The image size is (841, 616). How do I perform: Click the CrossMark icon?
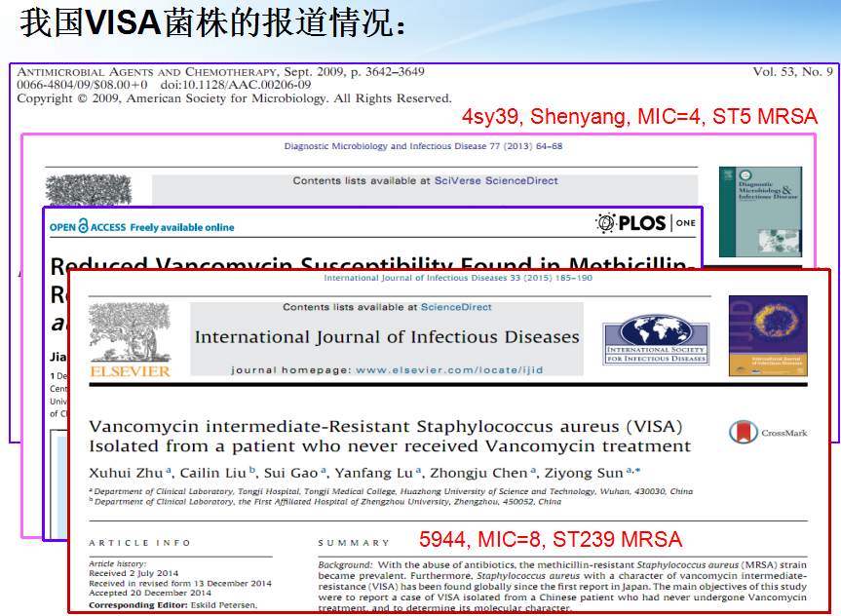744,432
